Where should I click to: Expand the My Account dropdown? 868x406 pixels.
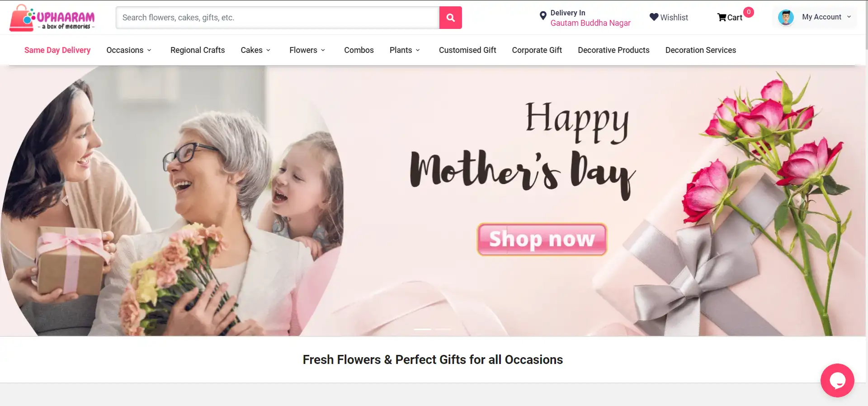pyautogui.click(x=826, y=17)
